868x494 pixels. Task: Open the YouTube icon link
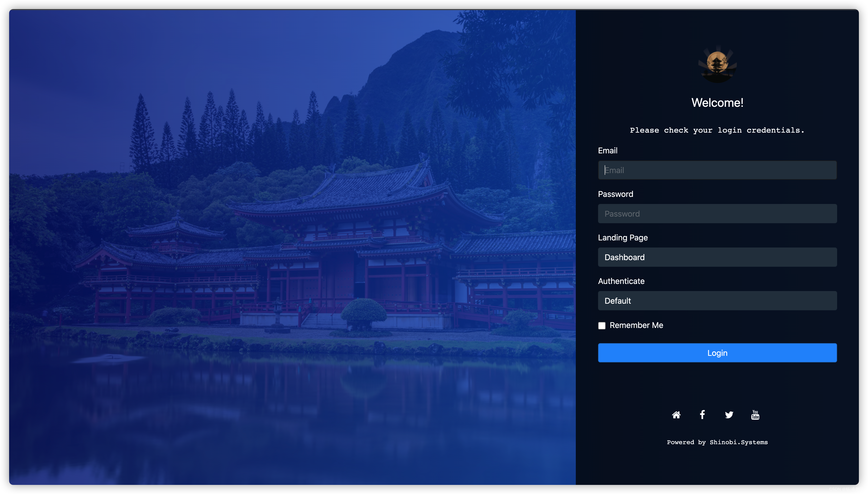[755, 415]
